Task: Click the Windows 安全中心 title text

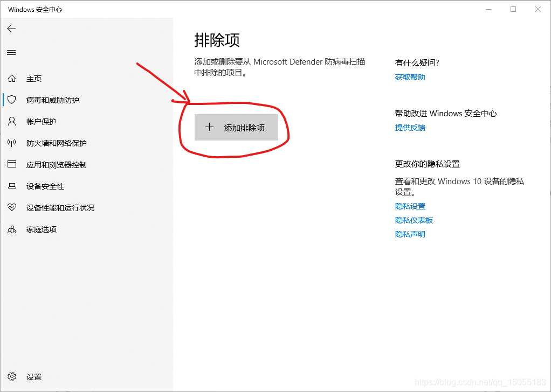Action: click(x=35, y=10)
